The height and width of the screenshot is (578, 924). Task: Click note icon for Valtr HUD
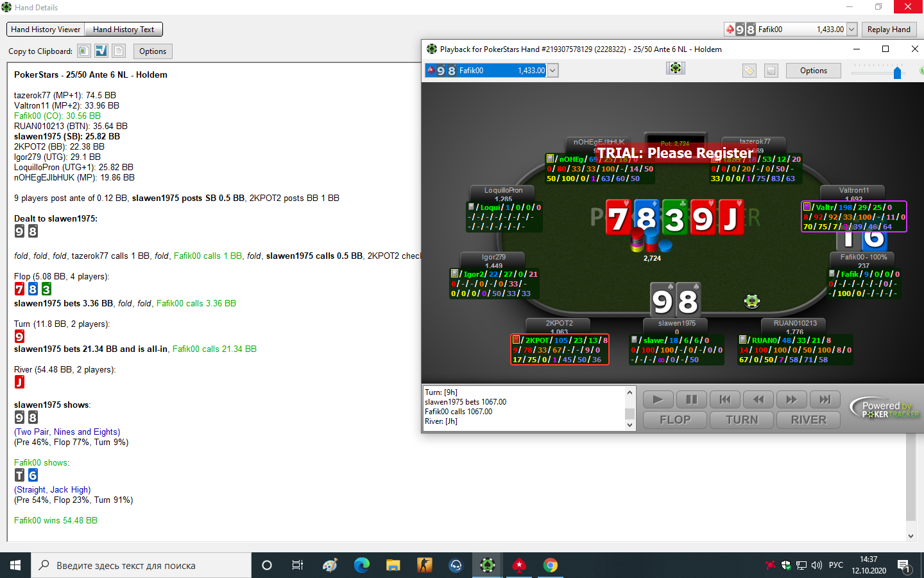[x=807, y=207]
